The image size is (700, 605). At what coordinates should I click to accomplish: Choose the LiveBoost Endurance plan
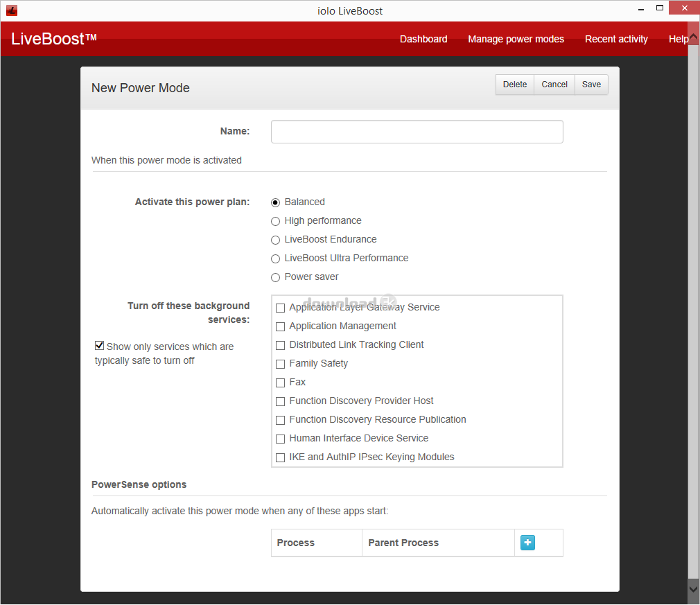tap(275, 240)
